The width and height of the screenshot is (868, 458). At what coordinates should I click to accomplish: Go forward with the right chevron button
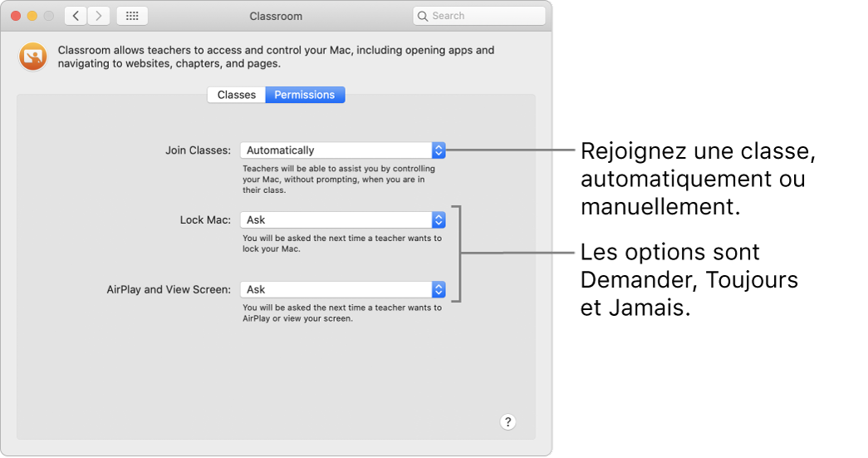click(x=99, y=16)
